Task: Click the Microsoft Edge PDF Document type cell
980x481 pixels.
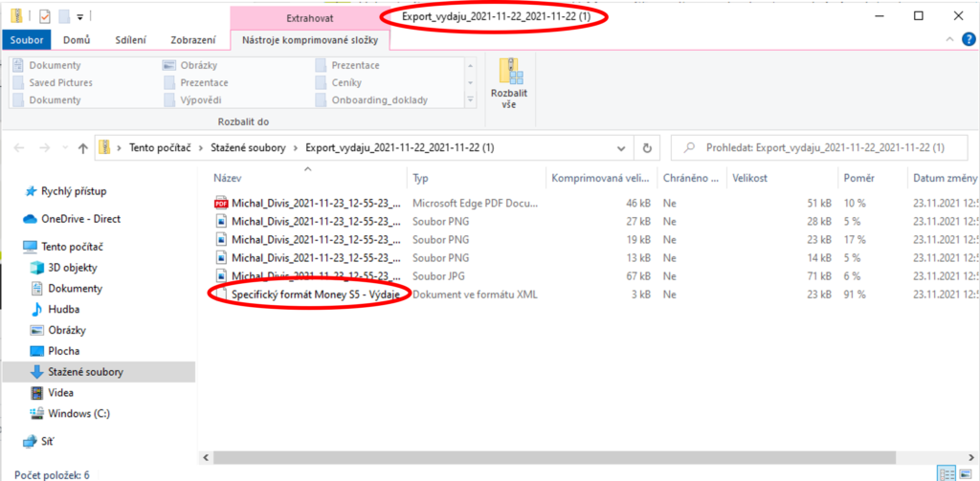Action: click(x=475, y=203)
